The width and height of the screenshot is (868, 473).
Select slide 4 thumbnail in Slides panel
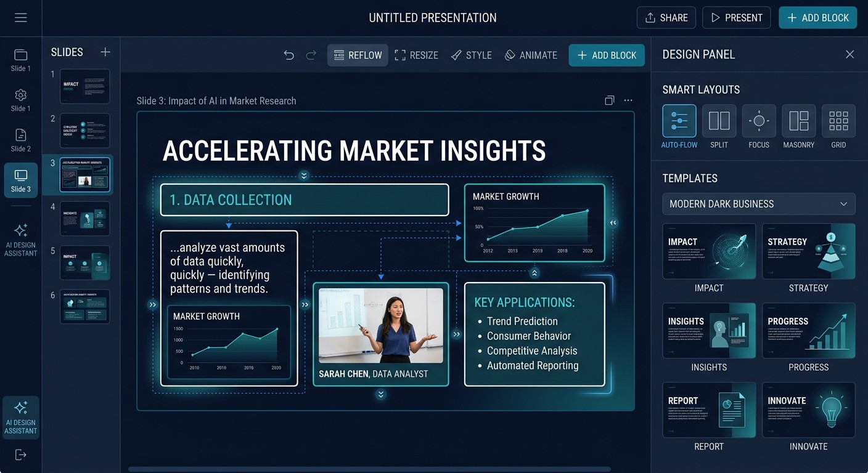pos(85,219)
